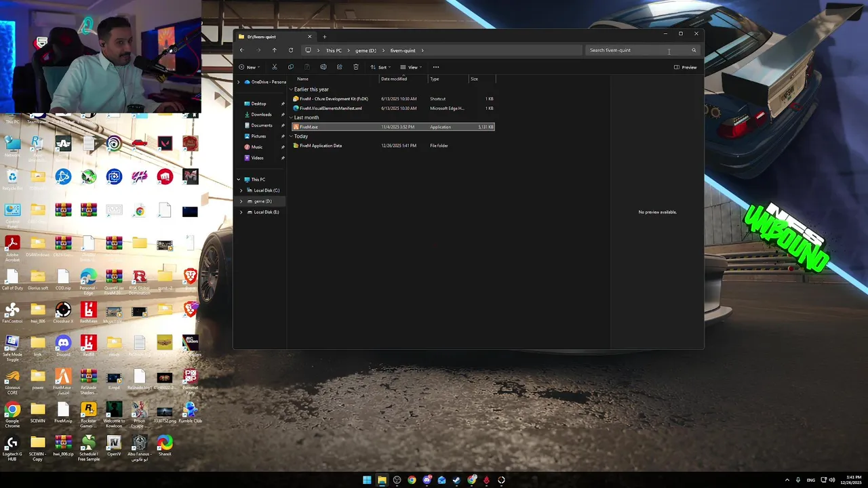Open the Sort dropdown menu
This screenshot has height=488, width=868.
point(380,67)
